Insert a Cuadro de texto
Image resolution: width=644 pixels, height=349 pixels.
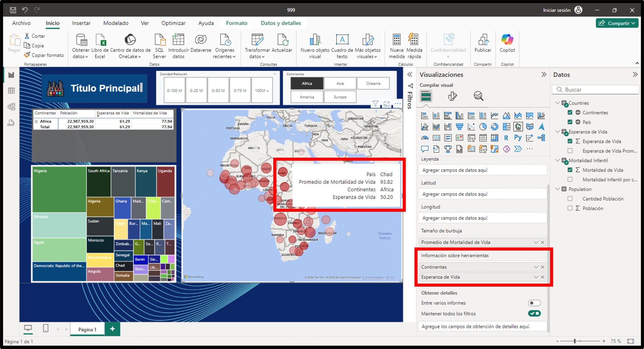click(x=342, y=46)
